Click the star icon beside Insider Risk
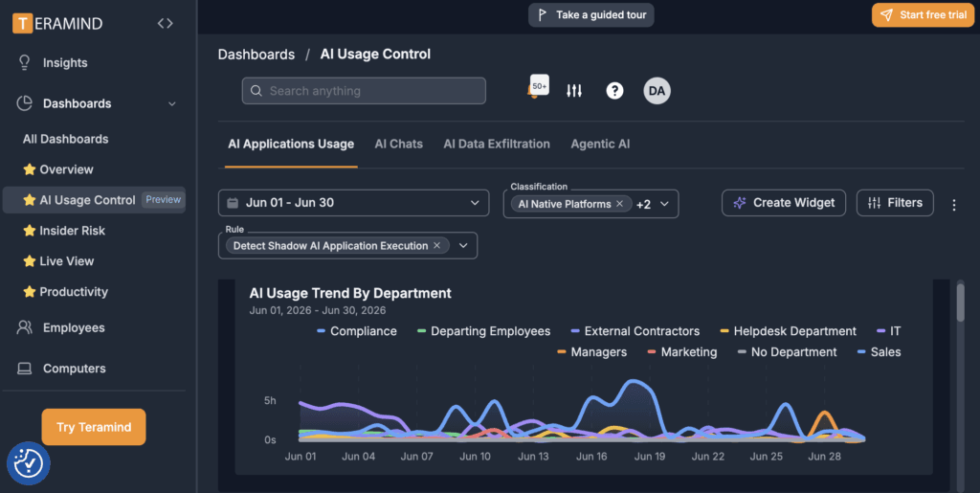The image size is (980, 493). (x=30, y=231)
